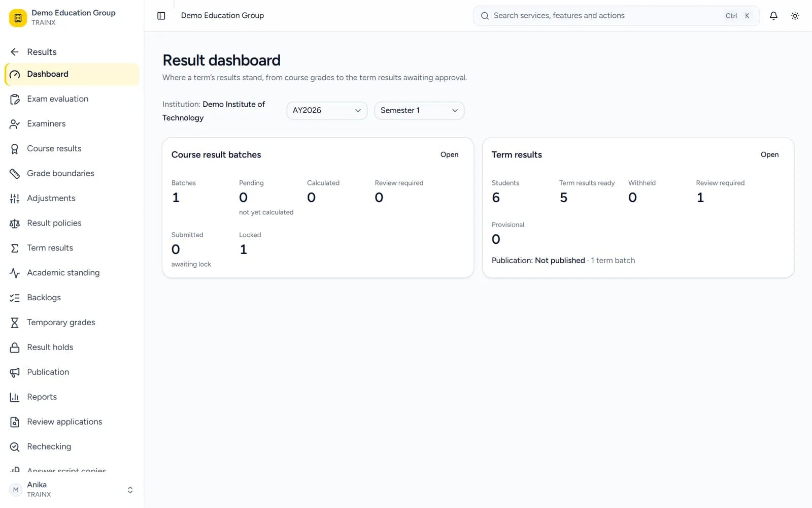Click Demo Education Group TRAINX org header
This screenshot has width=812, height=508.
(72, 17)
